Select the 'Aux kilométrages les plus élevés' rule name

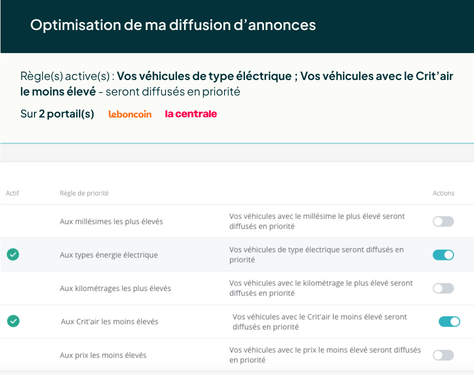pos(115,288)
